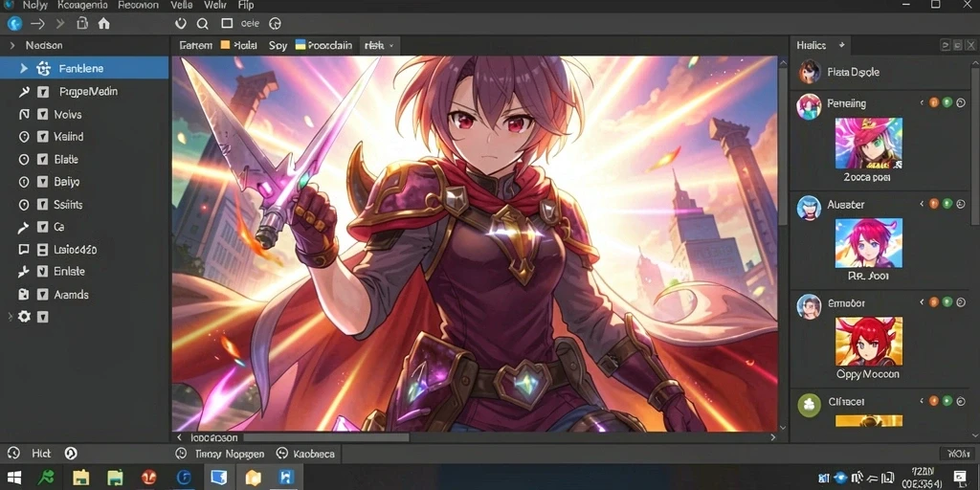
Task: Click the gear settings icon in the sidebar
Action: point(24,317)
